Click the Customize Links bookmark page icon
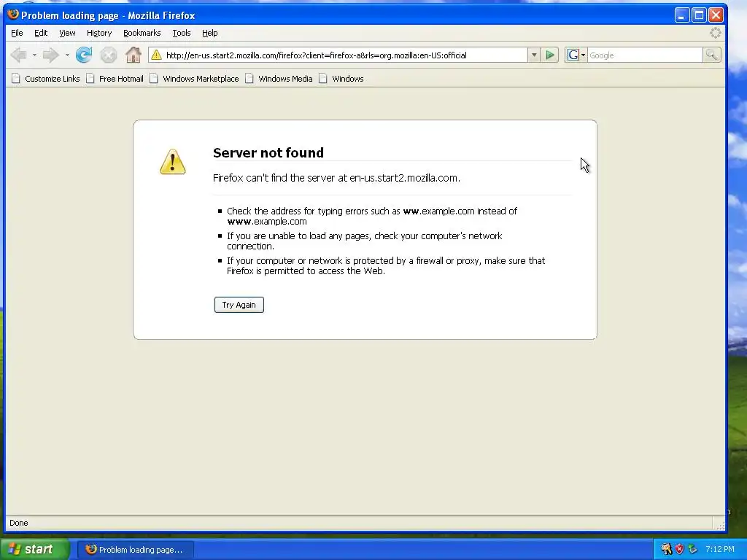The width and height of the screenshot is (747, 560). tap(16, 79)
